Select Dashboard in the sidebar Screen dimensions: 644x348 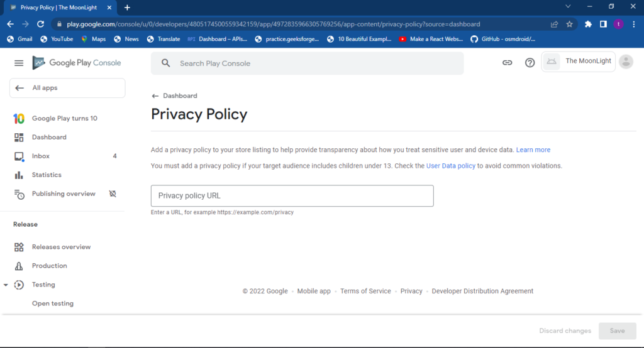[49, 137]
